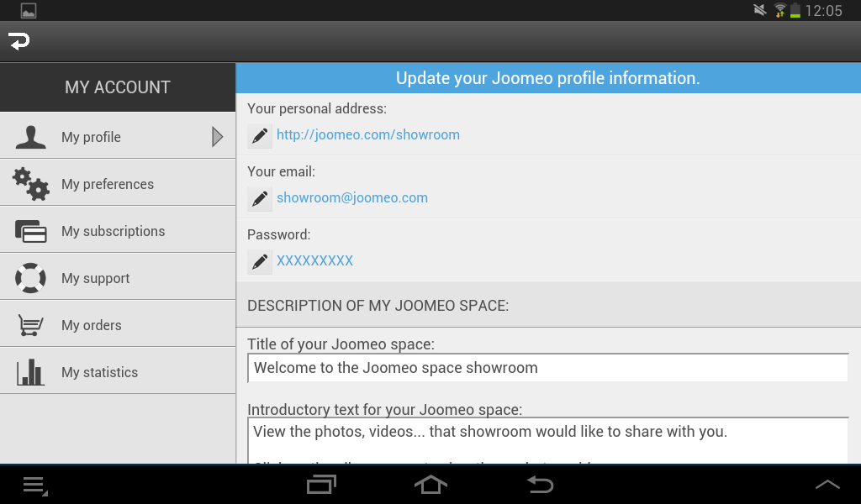Screen dimensions: 861x504
Task: Tap the image notification icon in the status bar
Action: (x=29, y=10)
